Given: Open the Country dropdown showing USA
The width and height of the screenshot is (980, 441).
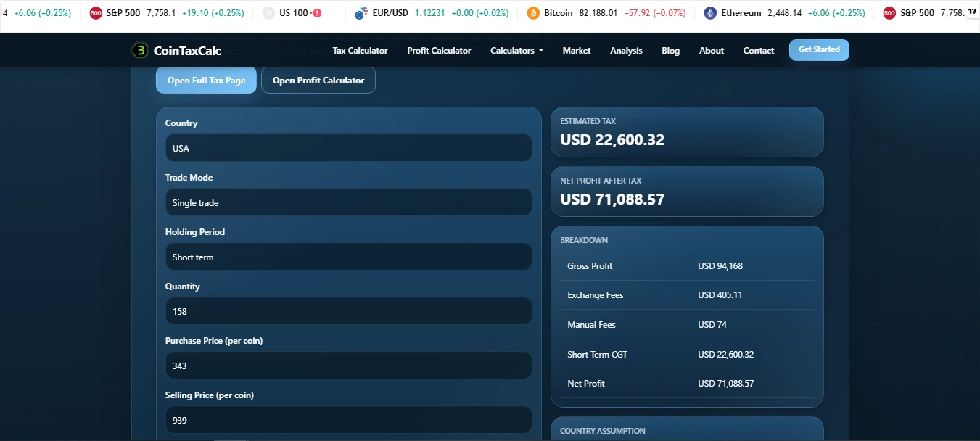Looking at the screenshot, I should pyautogui.click(x=348, y=148).
